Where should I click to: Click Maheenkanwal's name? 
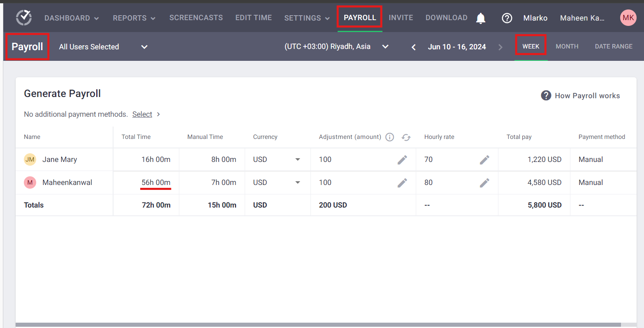67,182
